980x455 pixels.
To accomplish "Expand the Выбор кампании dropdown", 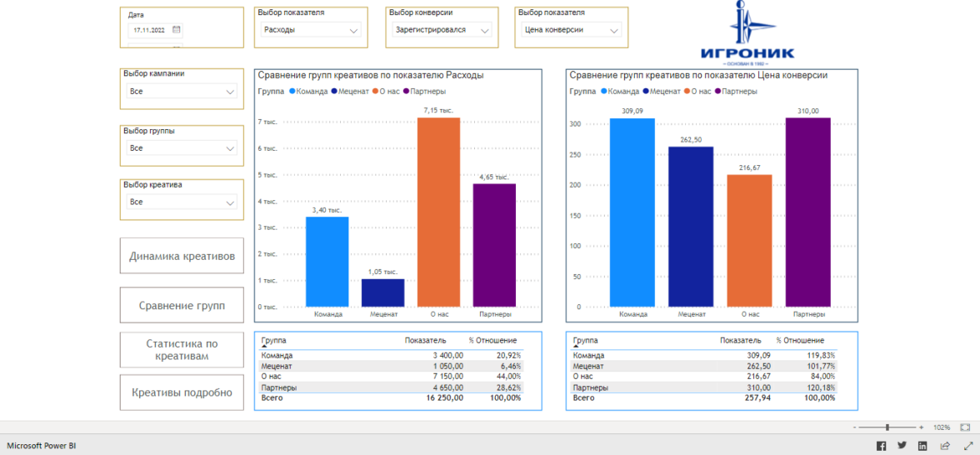I will [182, 91].
